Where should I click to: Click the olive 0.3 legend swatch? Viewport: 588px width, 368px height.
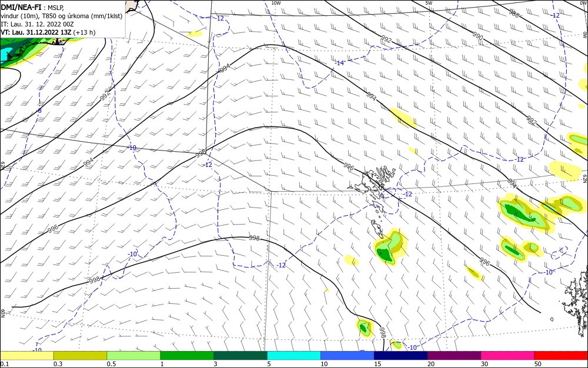tap(80, 356)
